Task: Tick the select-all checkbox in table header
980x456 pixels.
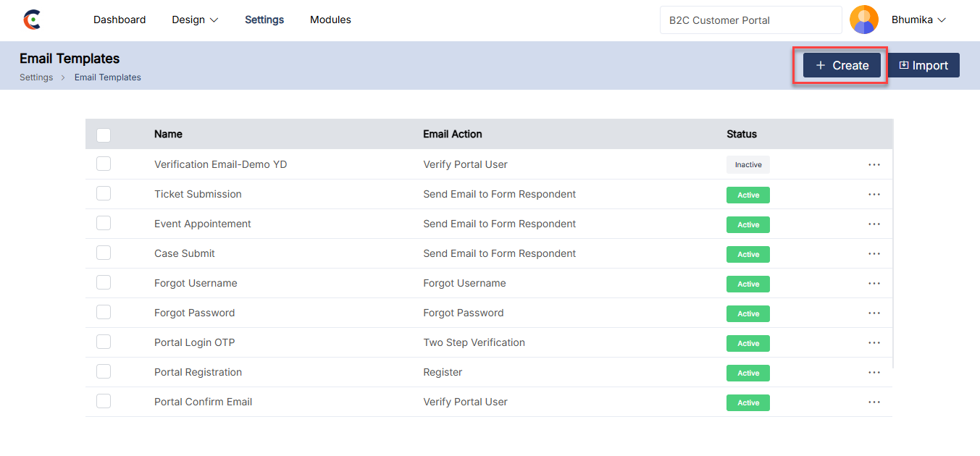Action: tap(104, 135)
